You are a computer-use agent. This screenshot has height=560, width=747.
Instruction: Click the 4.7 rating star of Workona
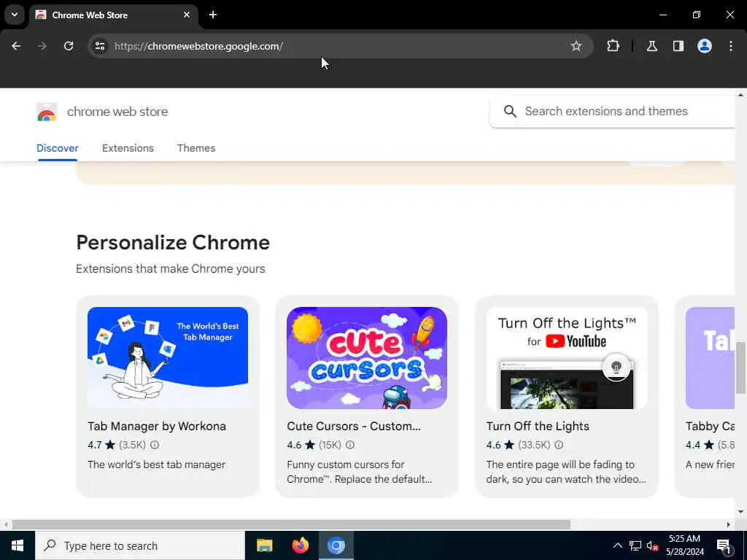(110, 445)
